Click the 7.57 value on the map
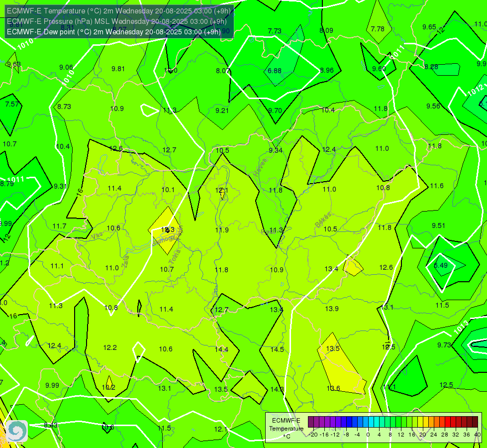Image resolution: width=487 pixels, height=448 pixels. 12,104
